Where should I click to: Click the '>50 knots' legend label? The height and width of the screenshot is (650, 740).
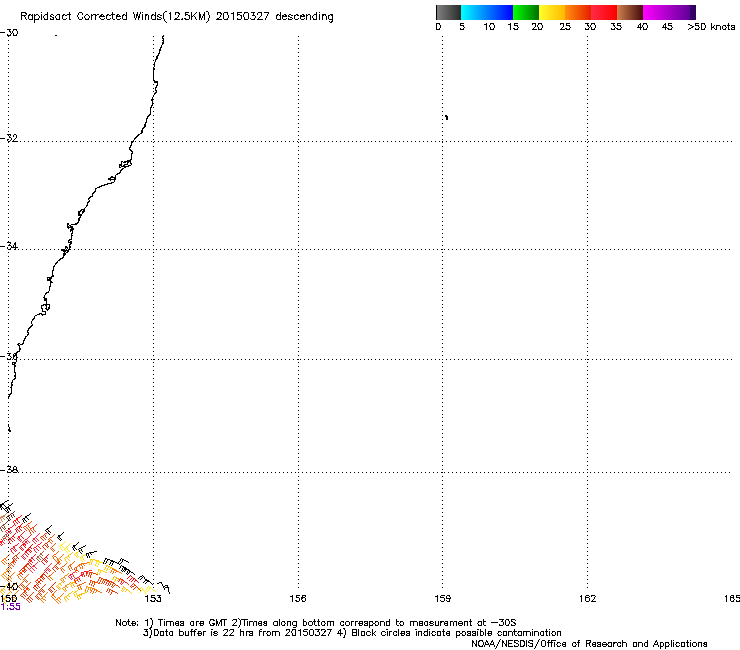tap(711, 27)
